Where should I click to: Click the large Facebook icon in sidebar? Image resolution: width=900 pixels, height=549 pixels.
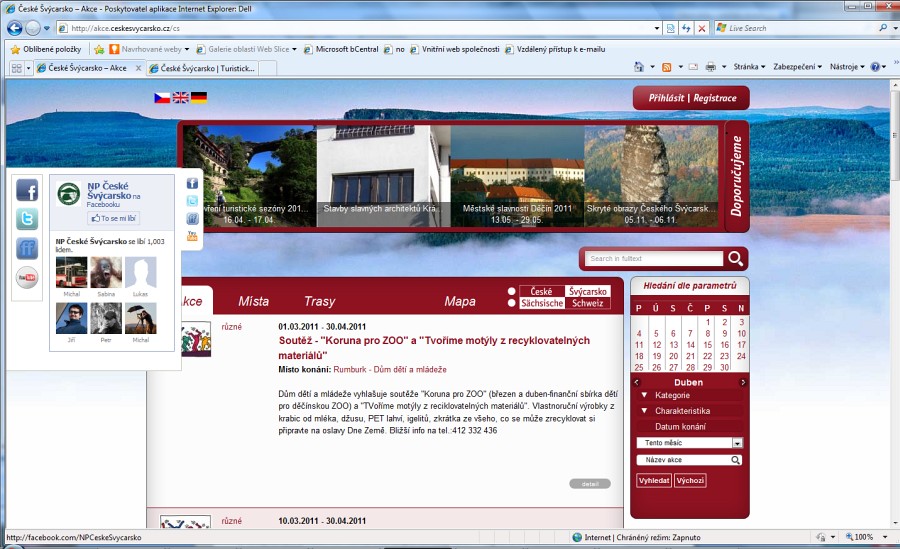(27, 190)
